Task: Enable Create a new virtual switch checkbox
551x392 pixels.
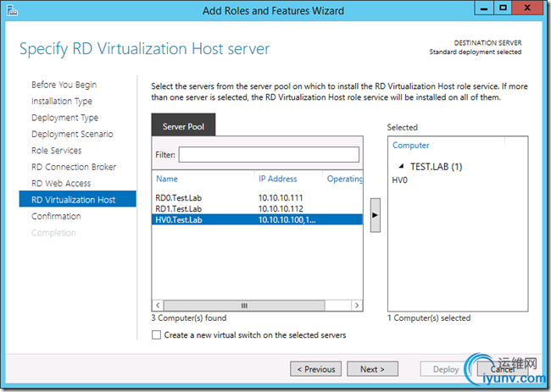Action: pyautogui.click(x=157, y=335)
